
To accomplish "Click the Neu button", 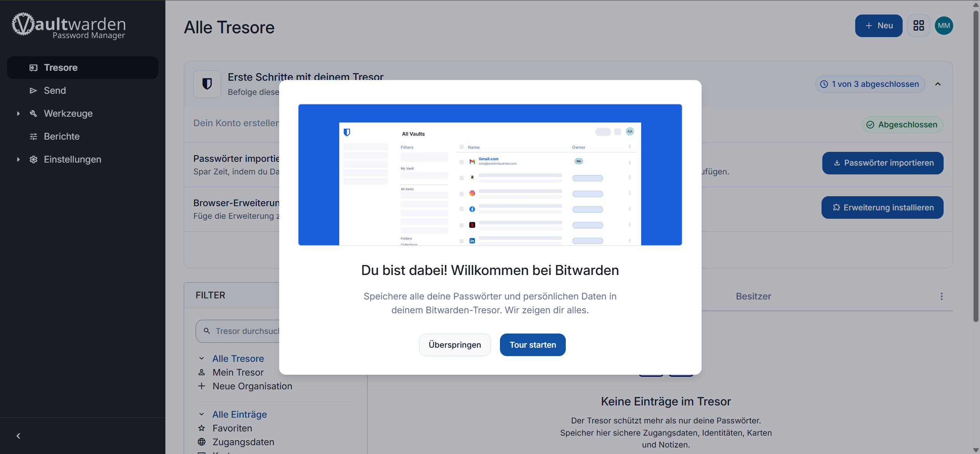I will pos(879,26).
